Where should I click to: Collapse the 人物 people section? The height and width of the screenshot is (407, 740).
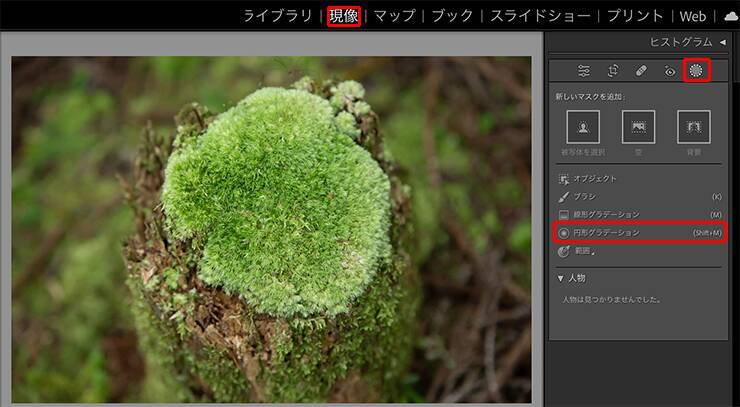point(561,278)
